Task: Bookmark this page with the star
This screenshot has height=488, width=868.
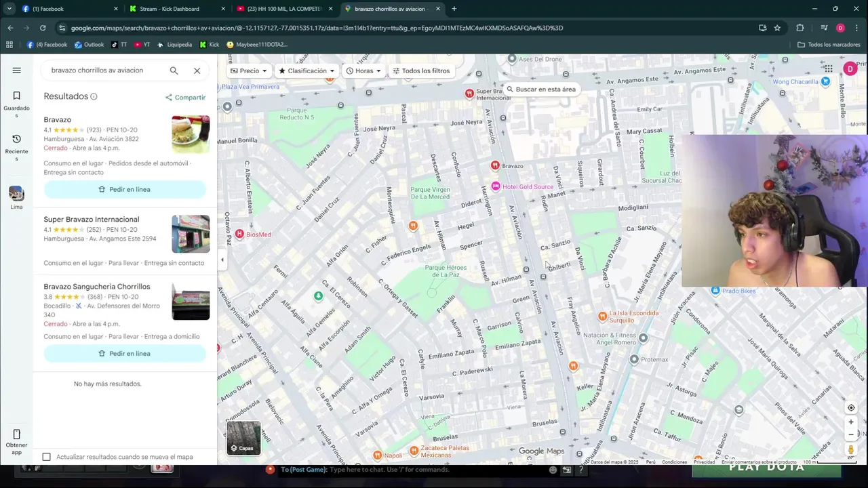Action: point(777,28)
